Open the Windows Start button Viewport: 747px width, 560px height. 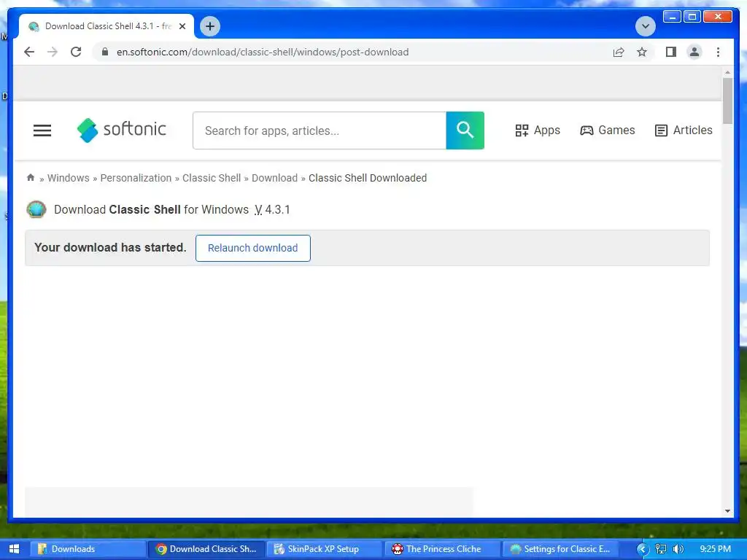(15, 549)
